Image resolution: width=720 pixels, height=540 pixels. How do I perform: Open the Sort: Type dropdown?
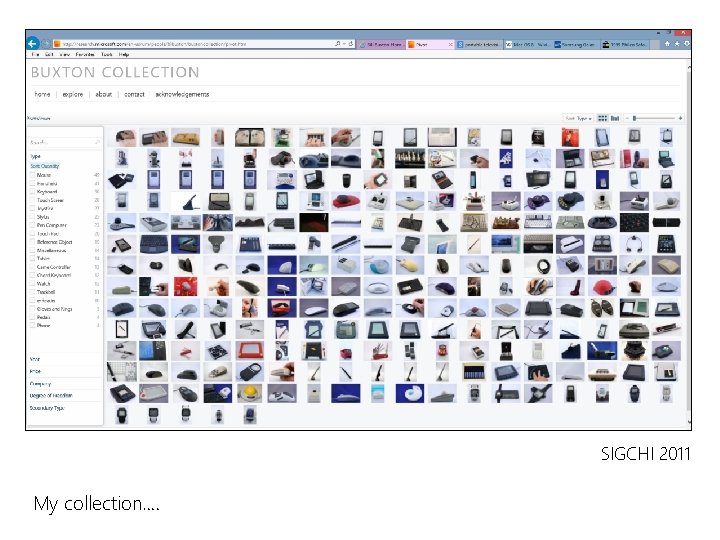(x=578, y=118)
